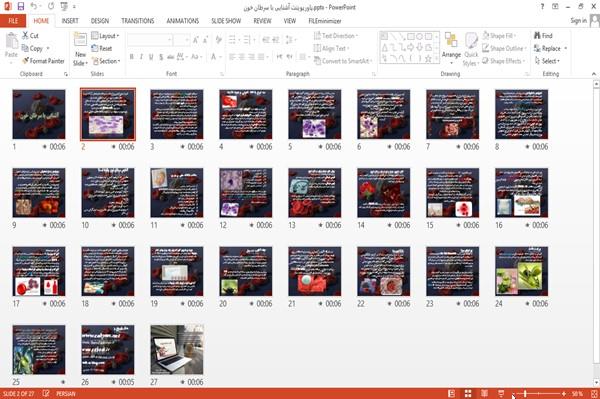
Task: Start Slide Show from status bar icon
Action: tap(501, 394)
